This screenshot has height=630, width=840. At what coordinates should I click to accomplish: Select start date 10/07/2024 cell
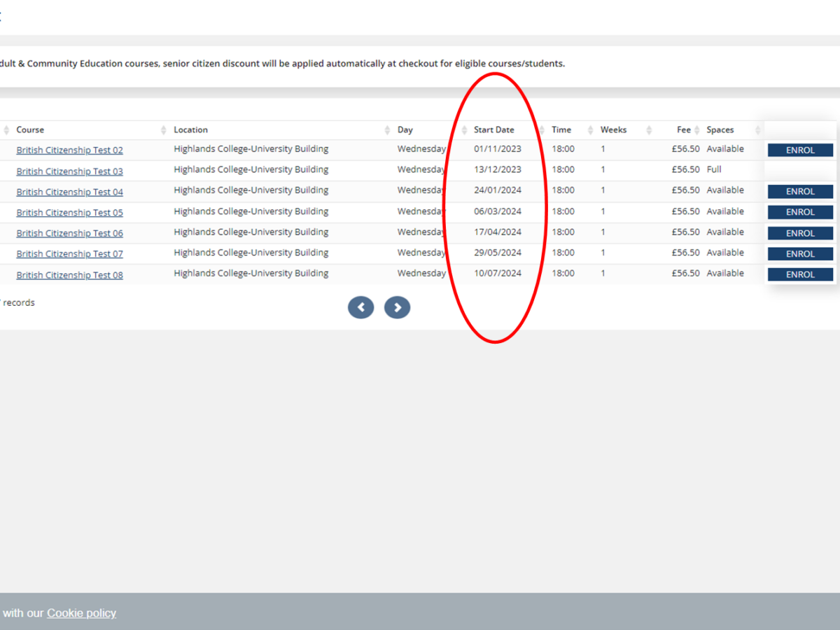coord(498,274)
